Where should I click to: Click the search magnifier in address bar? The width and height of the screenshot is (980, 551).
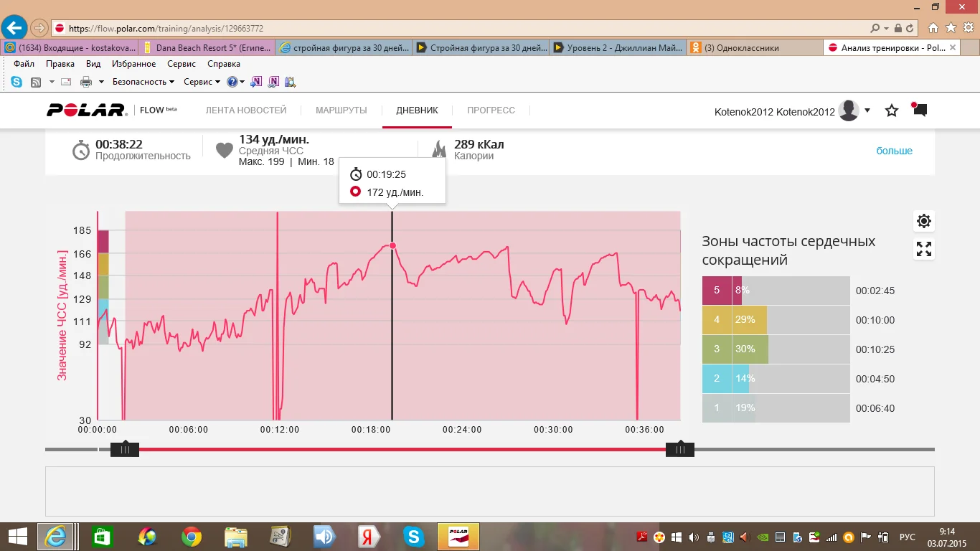(x=875, y=28)
